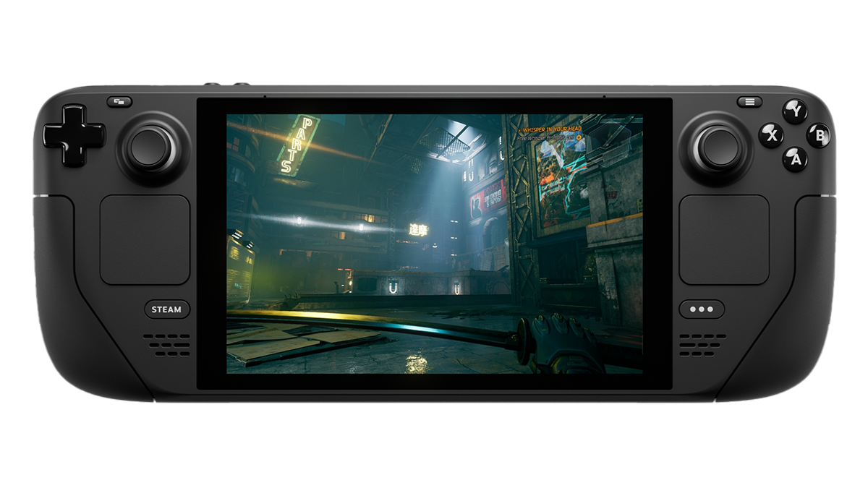This screenshot has width=868, height=488.
Task: Tap the B face button
Action: [x=819, y=135]
